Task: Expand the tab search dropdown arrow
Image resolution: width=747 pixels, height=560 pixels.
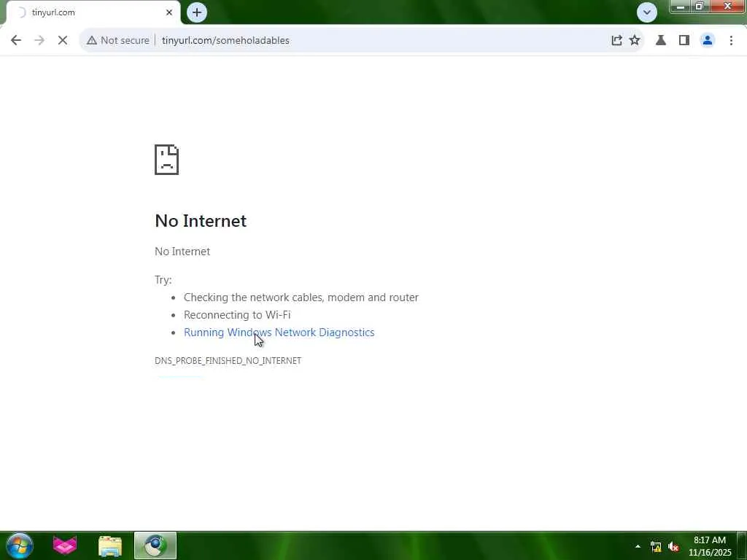Action: coord(647,12)
